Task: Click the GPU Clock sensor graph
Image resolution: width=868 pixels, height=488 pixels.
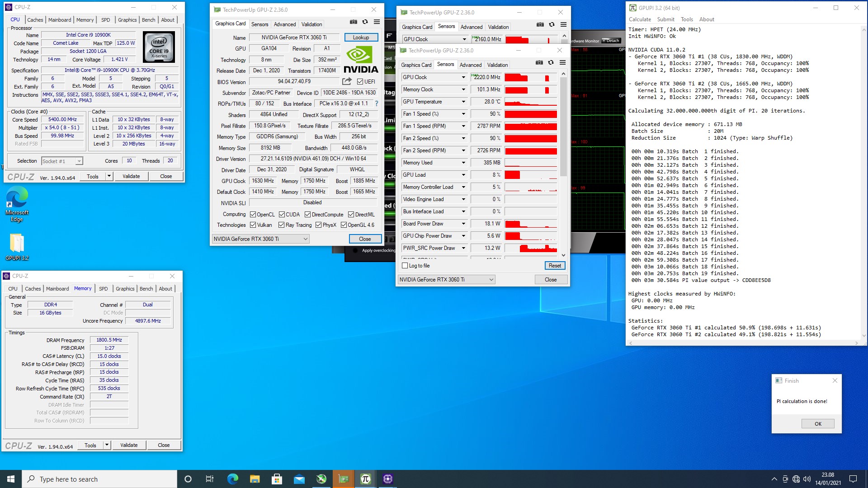Action: tap(530, 77)
